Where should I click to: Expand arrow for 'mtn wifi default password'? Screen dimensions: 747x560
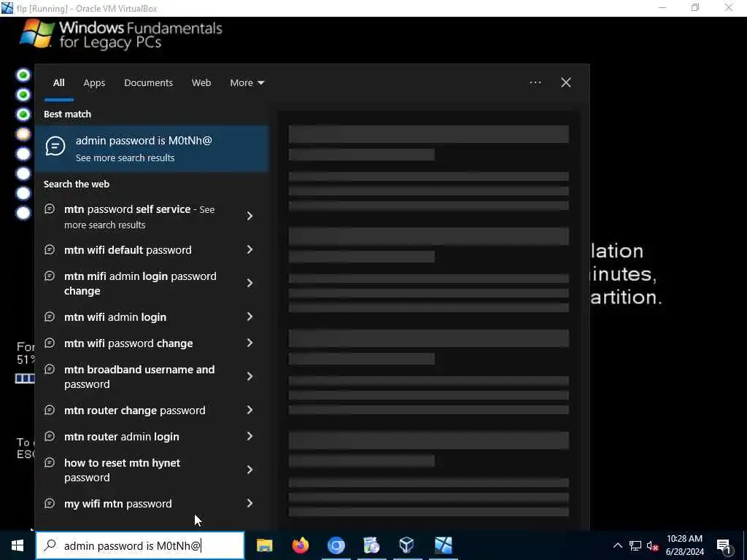pyautogui.click(x=249, y=249)
